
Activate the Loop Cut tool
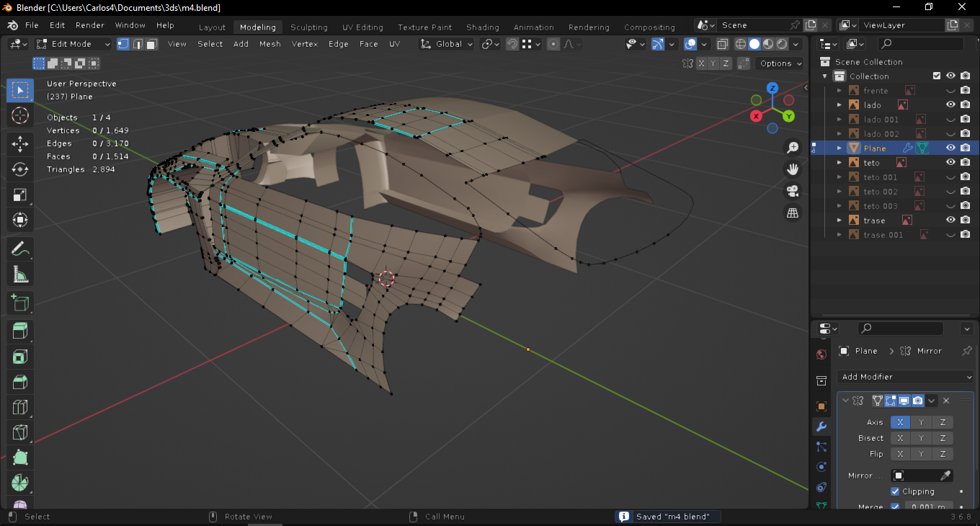[x=20, y=407]
